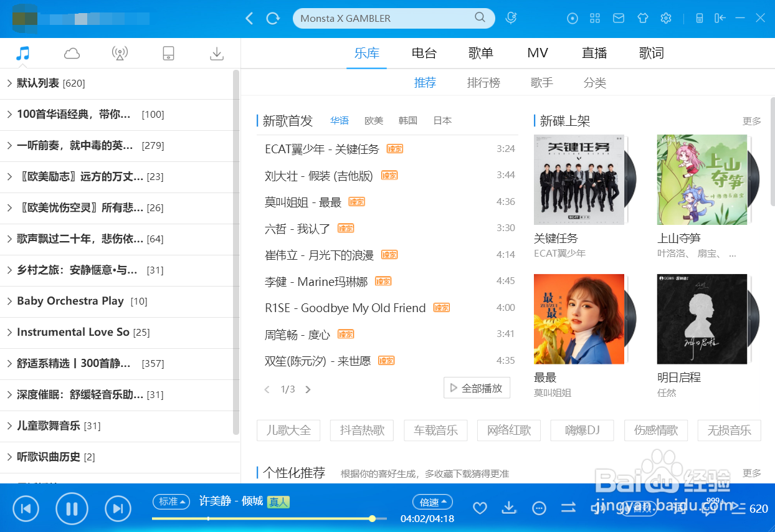775x532 pixels.
Task: Open the 倍速 speed dropdown
Action: [x=432, y=502]
